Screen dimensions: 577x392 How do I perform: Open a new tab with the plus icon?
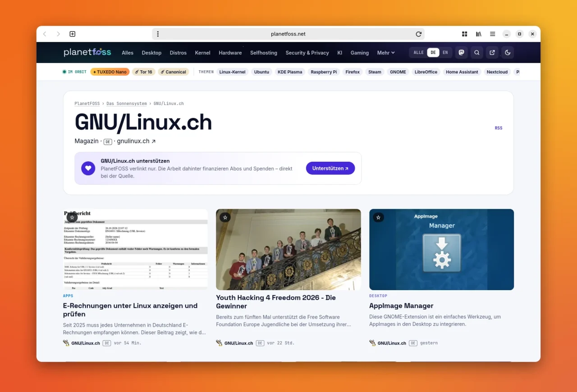pos(72,34)
